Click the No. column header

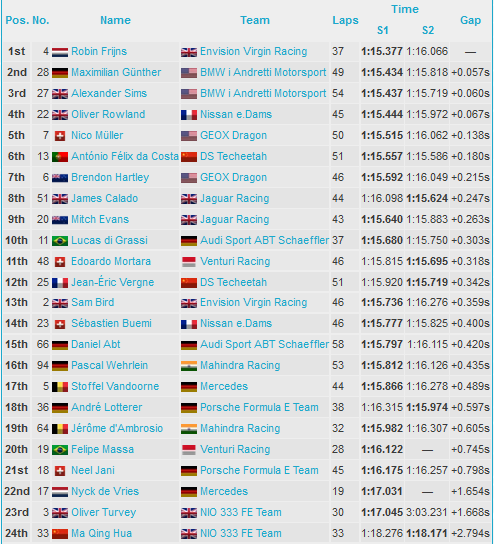tap(41, 20)
